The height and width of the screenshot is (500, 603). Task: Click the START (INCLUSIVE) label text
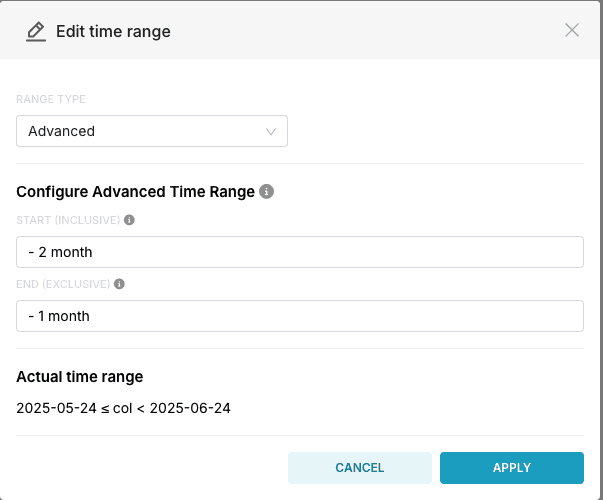[68, 220]
